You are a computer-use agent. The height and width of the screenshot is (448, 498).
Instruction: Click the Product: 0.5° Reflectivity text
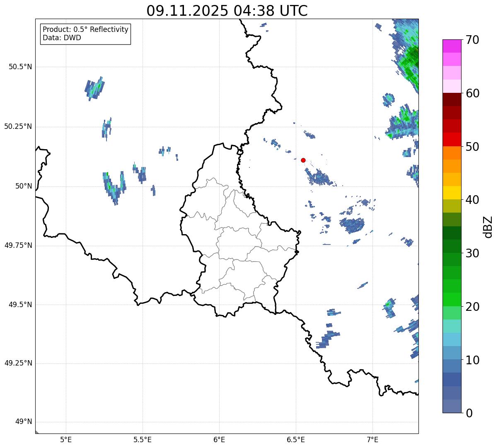[x=85, y=30]
